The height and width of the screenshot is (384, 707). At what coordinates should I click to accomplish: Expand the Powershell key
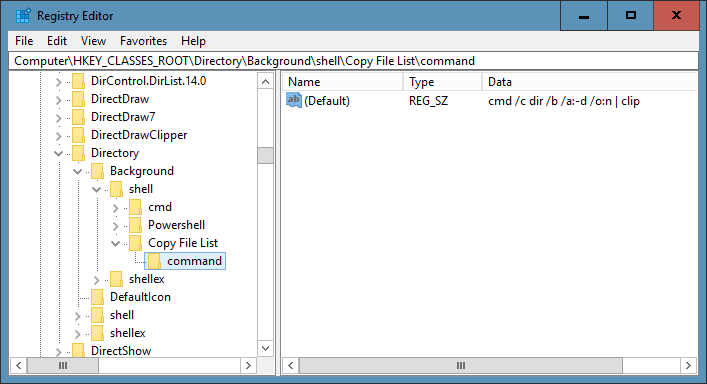click(x=115, y=226)
